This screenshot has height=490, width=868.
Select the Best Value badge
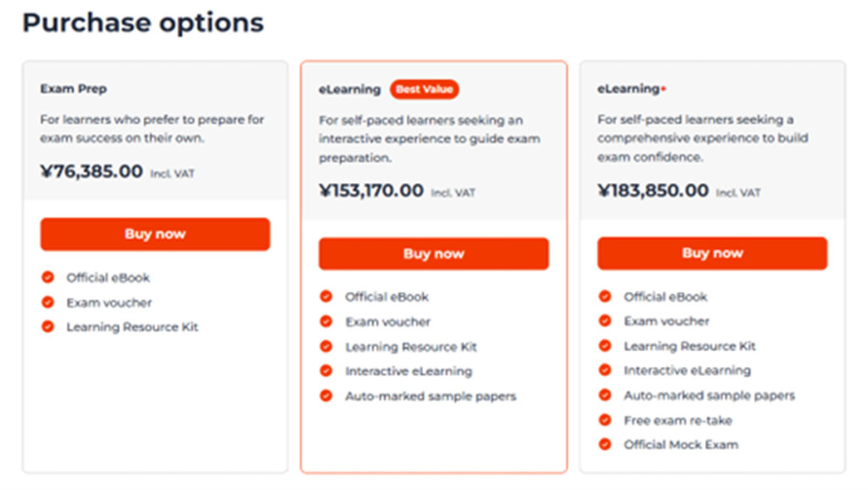[424, 89]
